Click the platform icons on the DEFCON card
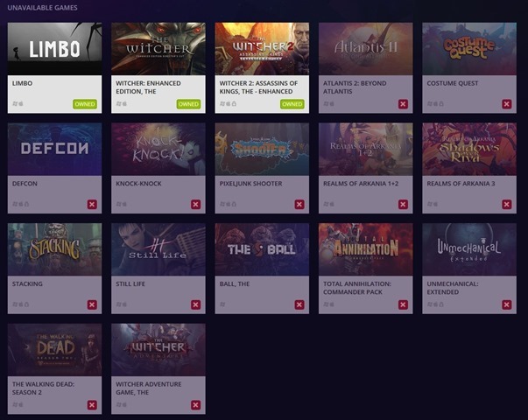 coord(20,205)
